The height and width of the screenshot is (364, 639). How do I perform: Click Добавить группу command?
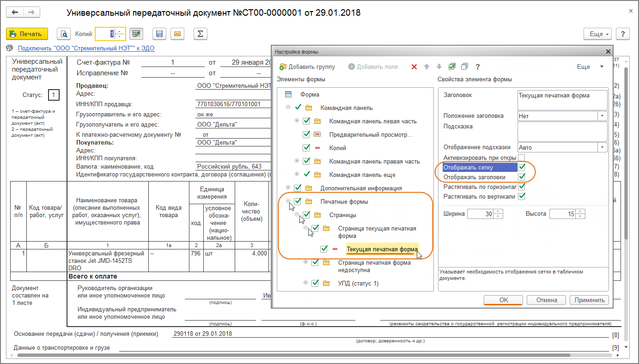click(307, 67)
